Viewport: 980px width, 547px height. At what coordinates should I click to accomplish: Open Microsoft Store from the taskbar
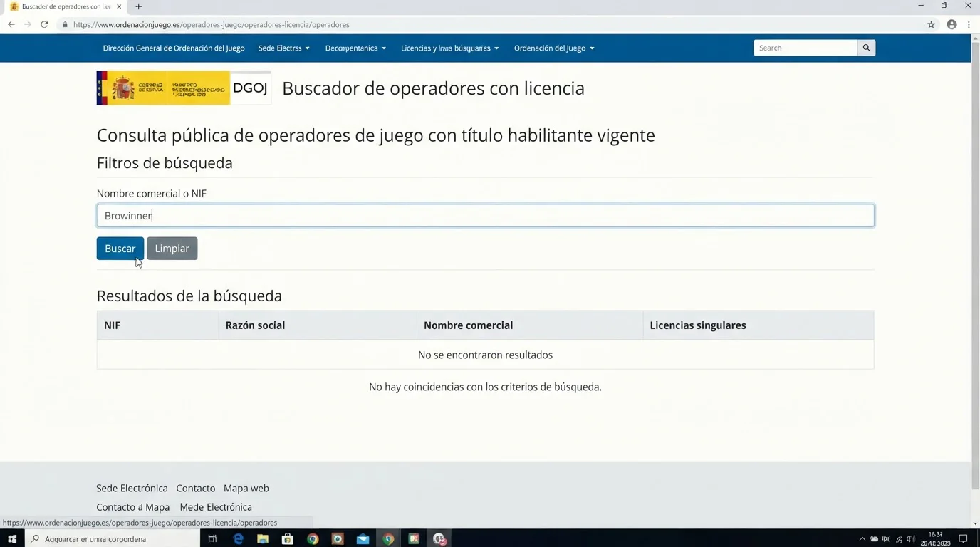point(288,539)
